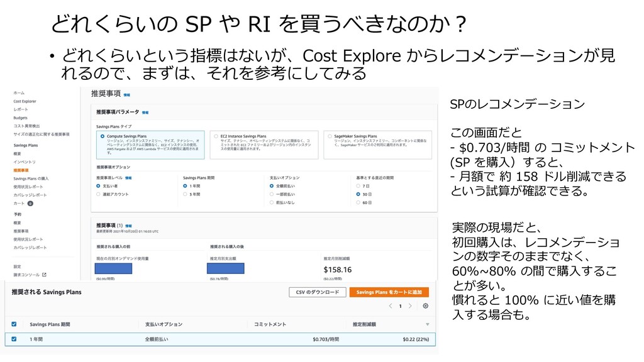
Task: Open サイズの適正化に関する推奨事項 in sidebar
Action: point(42,134)
